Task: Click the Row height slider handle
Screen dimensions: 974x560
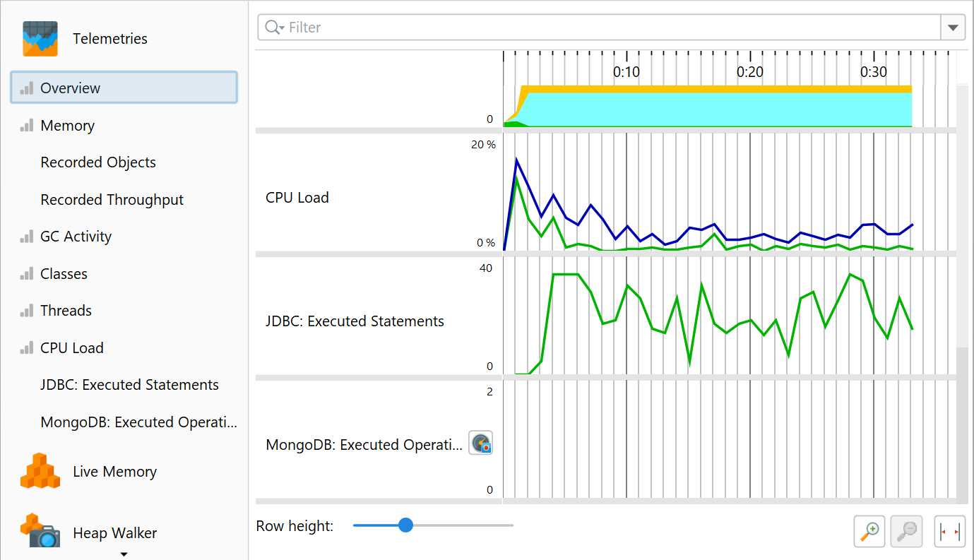Action: pos(405,525)
